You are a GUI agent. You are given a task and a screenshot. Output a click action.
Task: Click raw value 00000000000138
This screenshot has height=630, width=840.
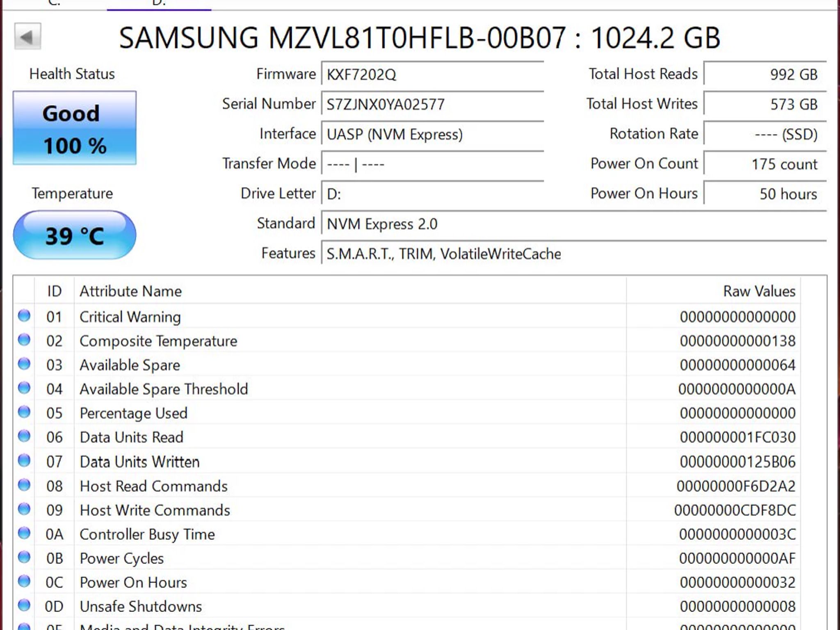[x=737, y=341]
